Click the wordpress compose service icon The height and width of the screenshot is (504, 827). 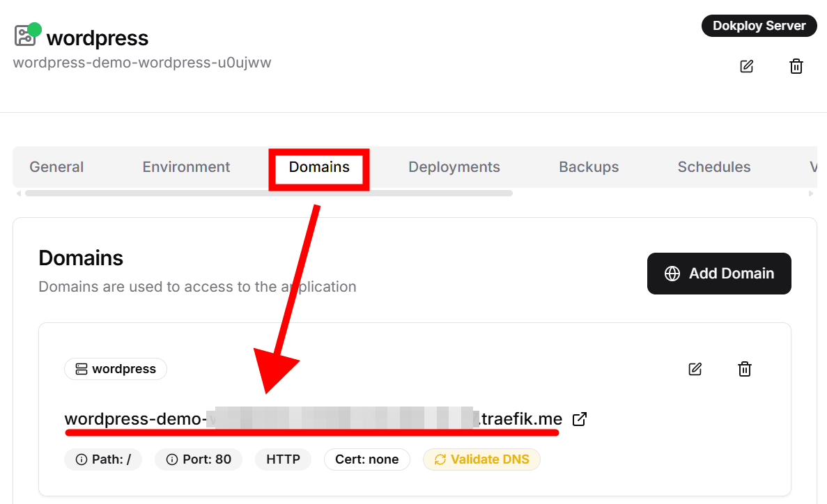click(x=26, y=36)
